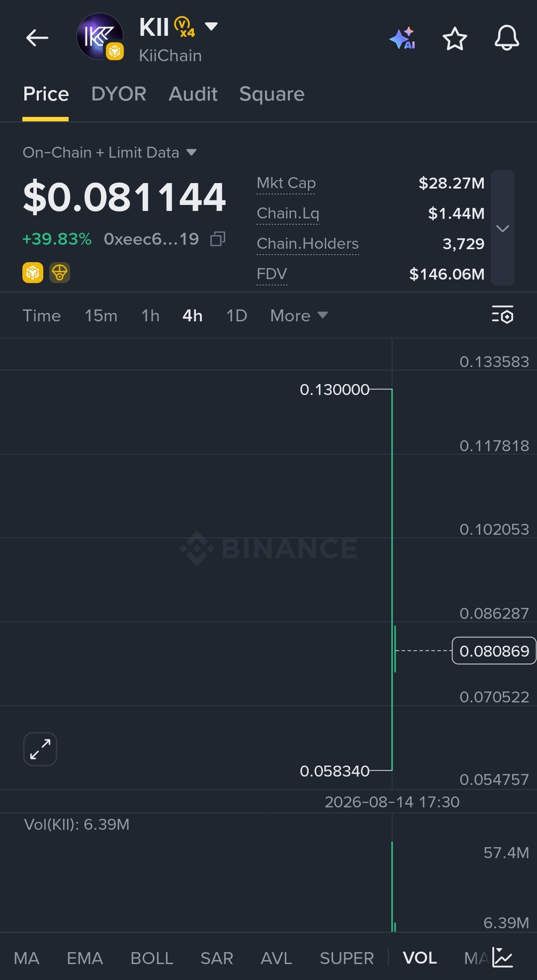View the Mkt Cap label info
The height and width of the screenshot is (980, 537).
[286, 183]
